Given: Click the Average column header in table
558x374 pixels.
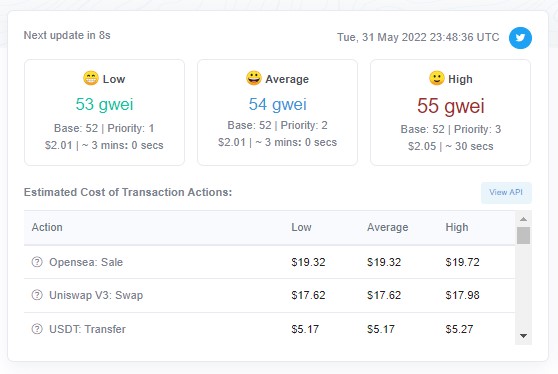Looking at the screenshot, I should coord(388,227).
